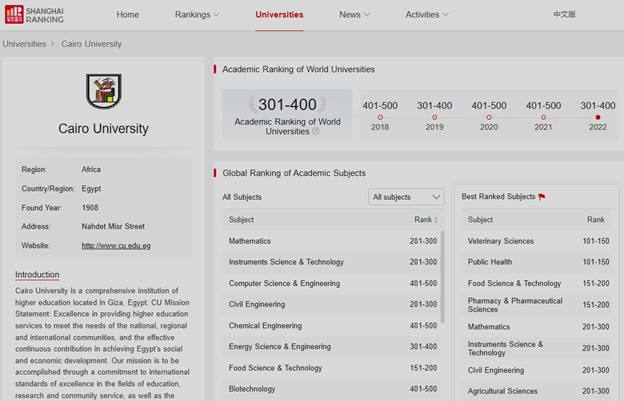Select the 2022 ranking marker
The height and width of the screenshot is (401, 624).
tap(598, 117)
